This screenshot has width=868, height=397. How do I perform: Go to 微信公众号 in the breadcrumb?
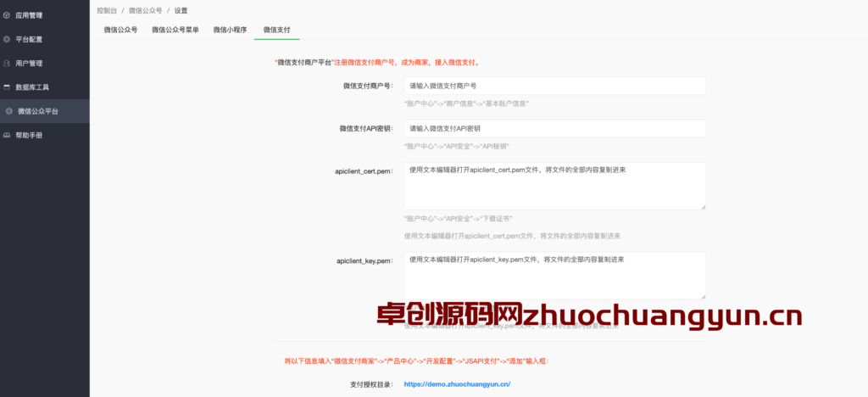[146, 10]
